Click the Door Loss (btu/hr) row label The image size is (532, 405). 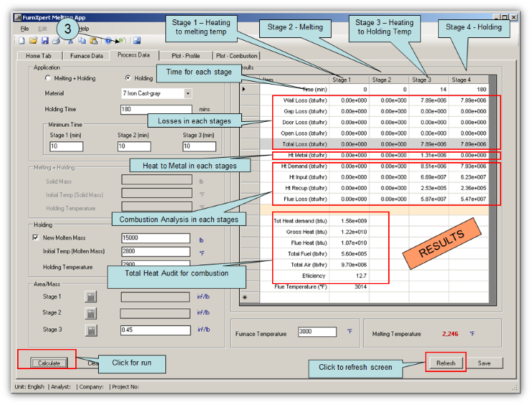pyautogui.click(x=305, y=123)
